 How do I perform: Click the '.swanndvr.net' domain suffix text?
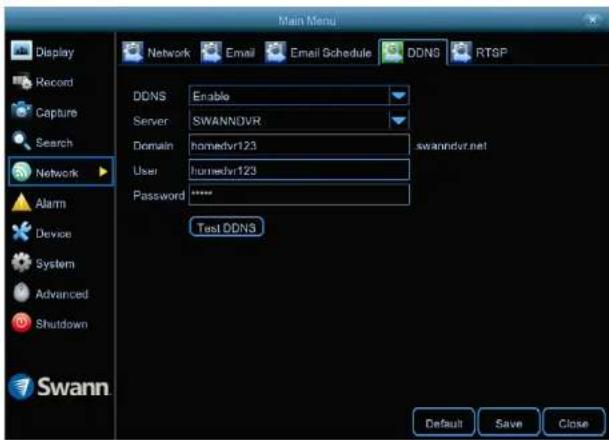[451, 146]
